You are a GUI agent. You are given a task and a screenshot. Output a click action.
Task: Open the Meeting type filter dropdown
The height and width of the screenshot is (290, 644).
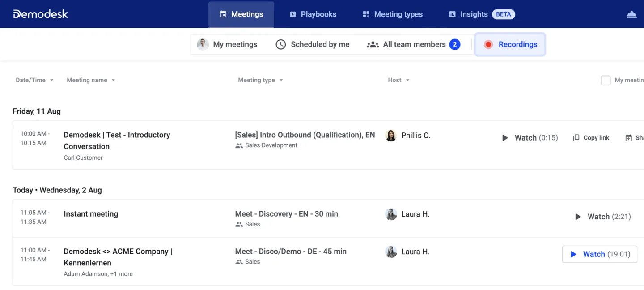point(261,80)
